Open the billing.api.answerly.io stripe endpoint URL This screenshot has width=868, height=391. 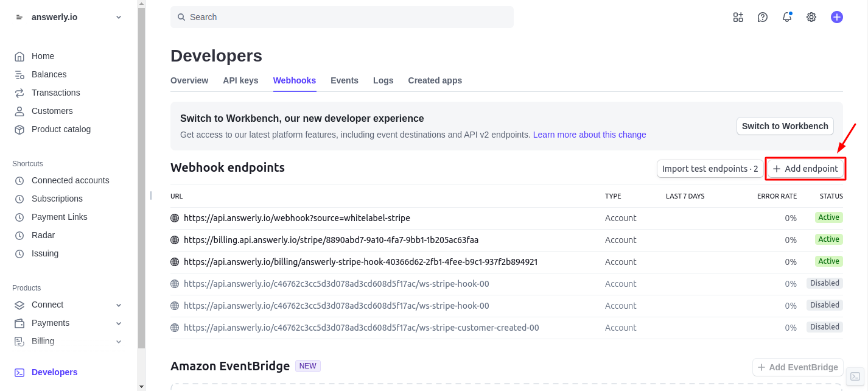(331, 240)
